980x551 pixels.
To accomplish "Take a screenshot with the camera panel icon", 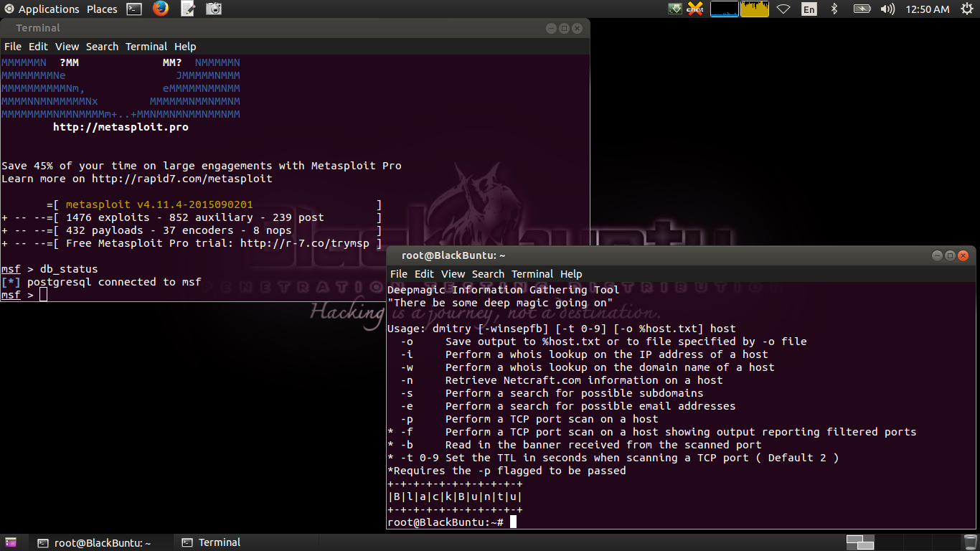I will 215,9.
